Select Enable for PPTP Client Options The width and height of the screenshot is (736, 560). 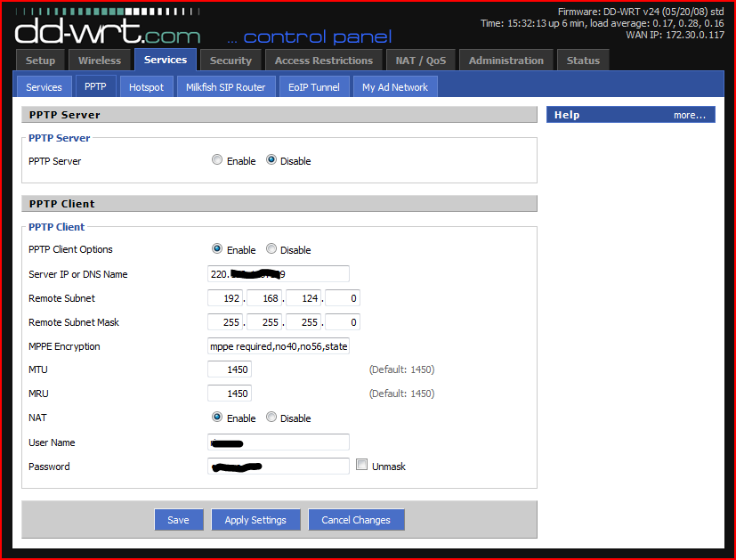click(x=217, y=248)
